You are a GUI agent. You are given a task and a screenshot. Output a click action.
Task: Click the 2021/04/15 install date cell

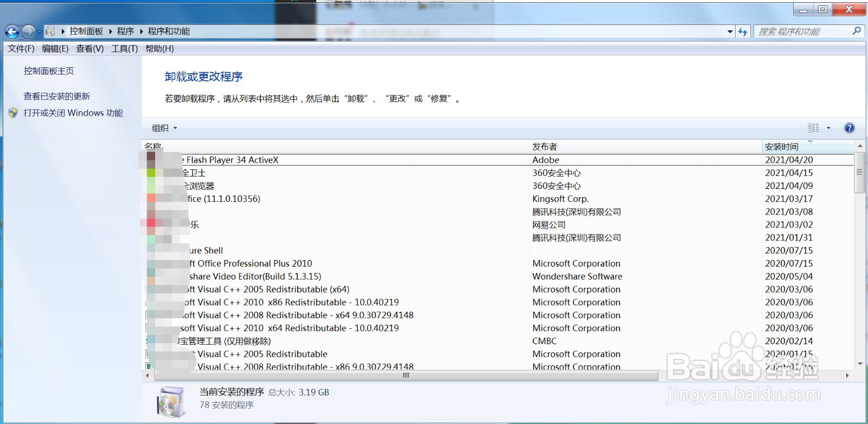(x=789, y=173)
